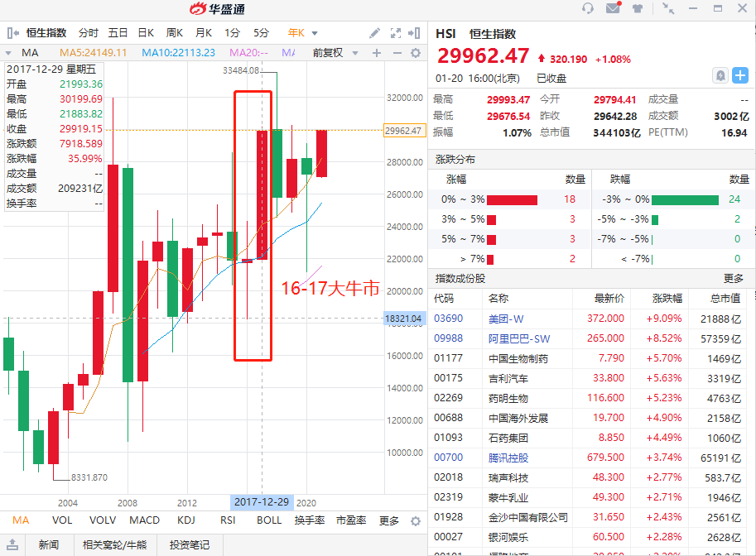The image size is (756, 556).
Task: Select the MACD indicator tab
Action: 145,520
